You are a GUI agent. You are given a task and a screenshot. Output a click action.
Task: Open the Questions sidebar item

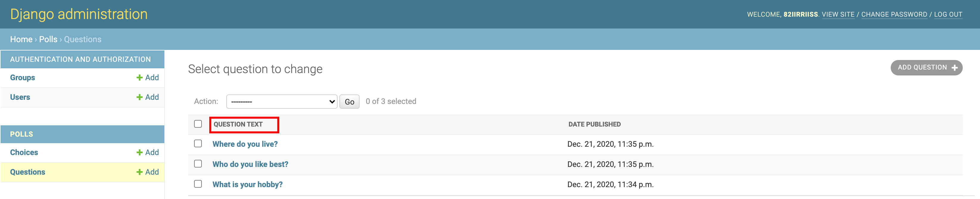[x=27, y=172]
